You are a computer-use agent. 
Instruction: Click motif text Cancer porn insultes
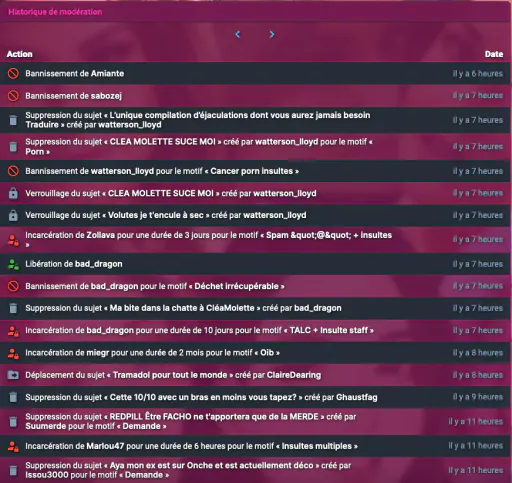point(252,171)
